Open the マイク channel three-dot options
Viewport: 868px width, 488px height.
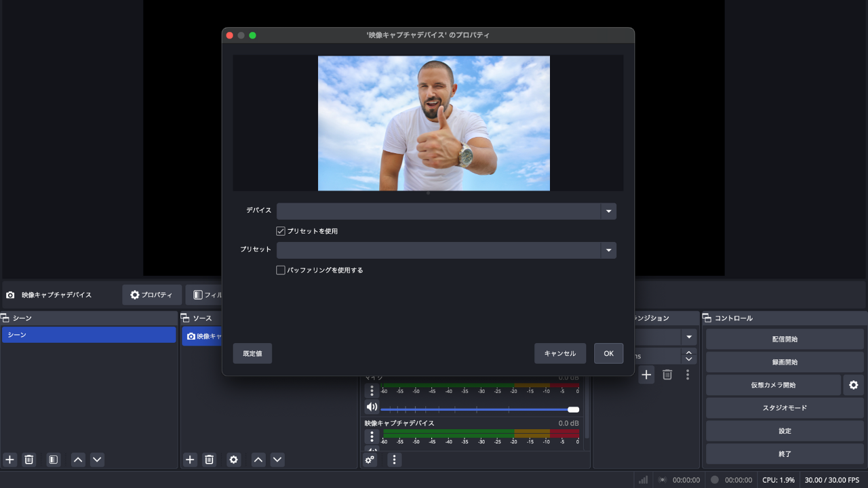372,391
